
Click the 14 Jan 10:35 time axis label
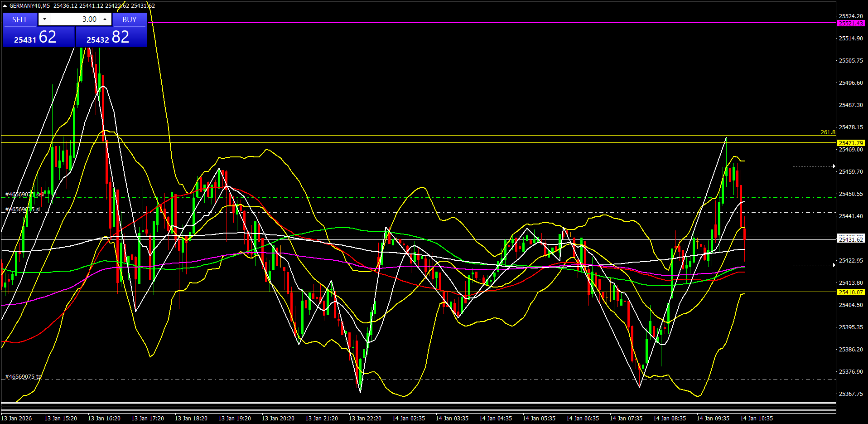(756, 419)
